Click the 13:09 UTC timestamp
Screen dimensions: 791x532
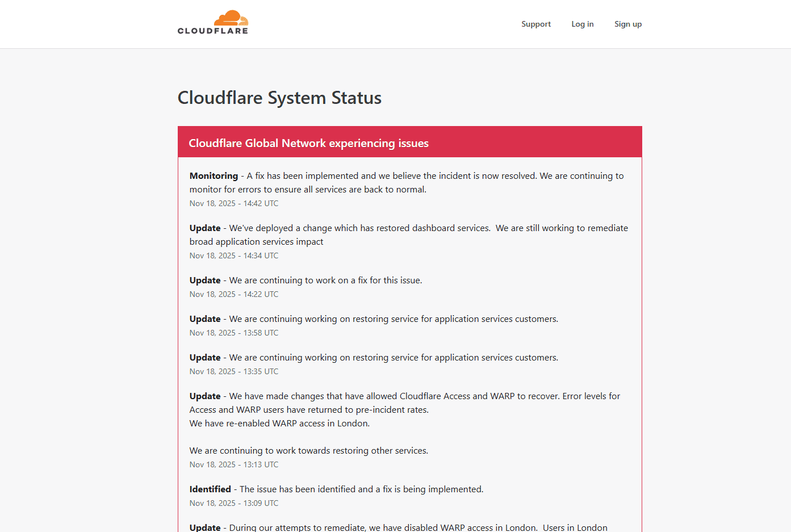coord(234,502)
